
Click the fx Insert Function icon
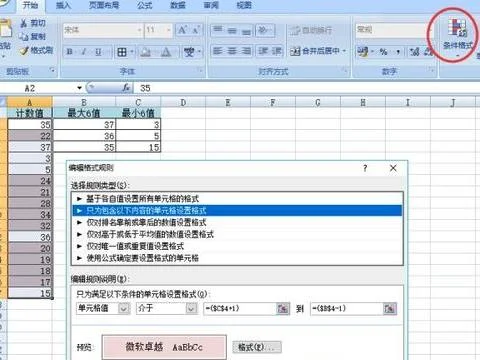pyautogui.click(x=126, y=88)
